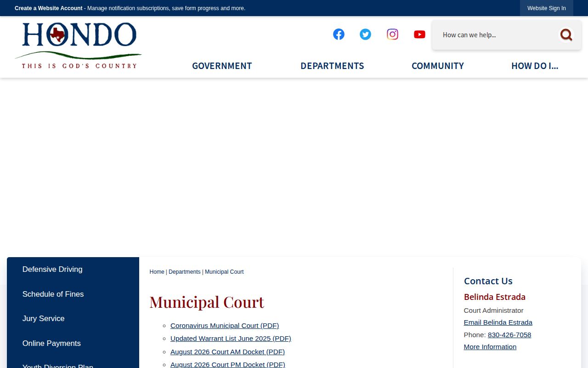Click Municipal Court breadcrumb link

tap(224, 272)
